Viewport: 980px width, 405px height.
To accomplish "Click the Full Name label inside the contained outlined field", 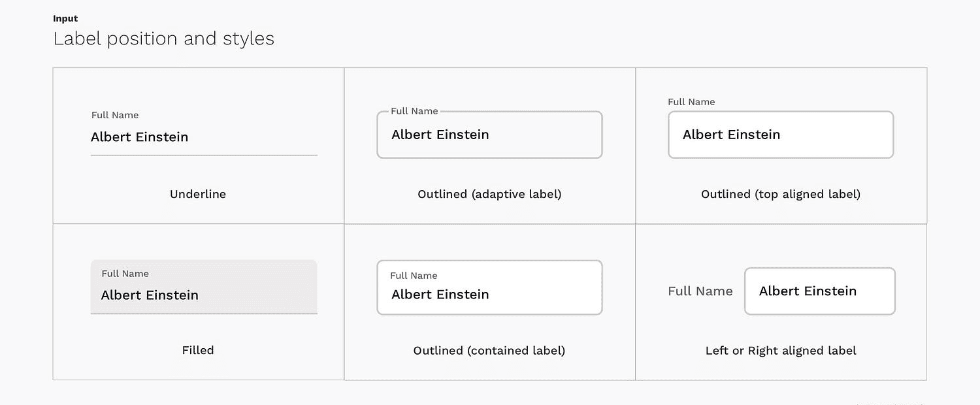I will click(414, 276).
